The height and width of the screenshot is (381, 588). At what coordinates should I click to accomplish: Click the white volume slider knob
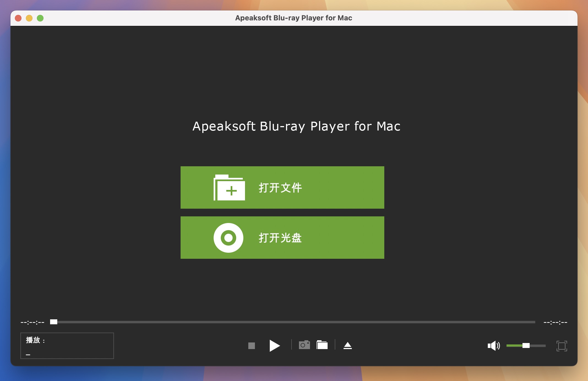click(526, 346)
